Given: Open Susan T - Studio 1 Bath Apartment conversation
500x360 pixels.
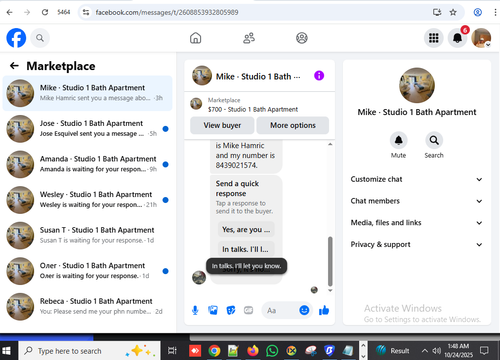Looking at the screenshot, I should (87, 236).
